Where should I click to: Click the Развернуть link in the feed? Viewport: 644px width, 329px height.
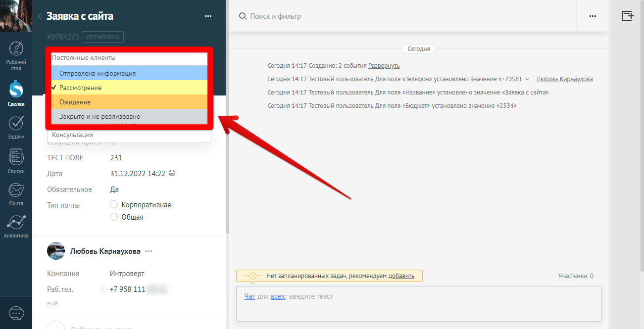click(x=384, y=66)
